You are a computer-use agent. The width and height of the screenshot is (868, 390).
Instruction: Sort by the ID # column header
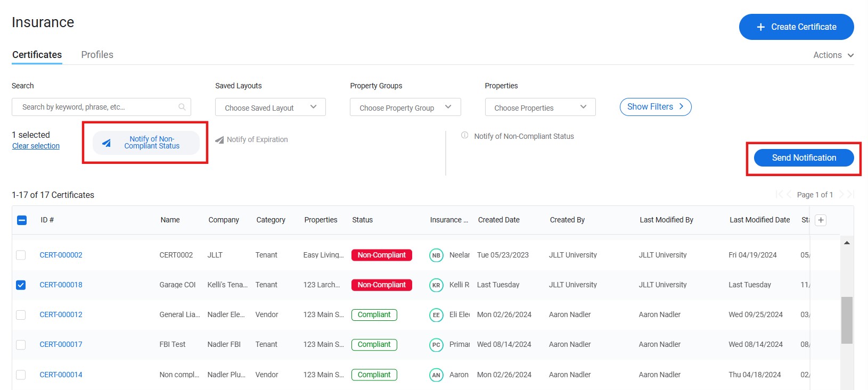click(x=47, y=220)
